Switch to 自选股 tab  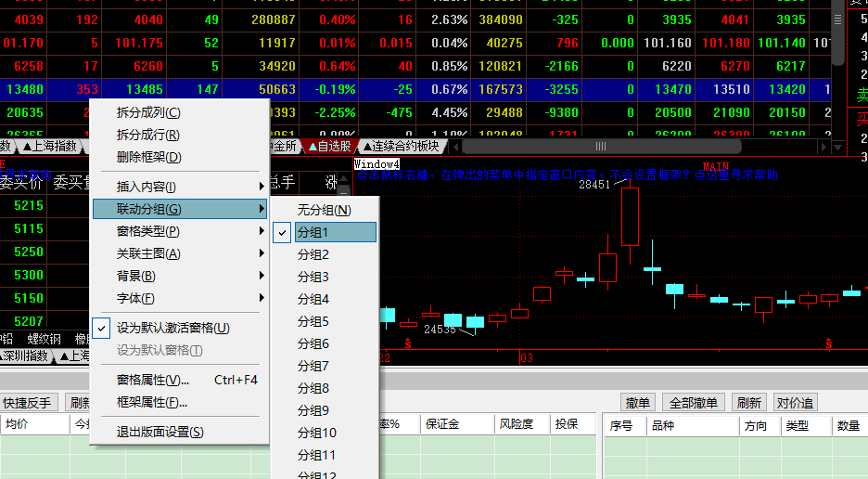[329, 147]
